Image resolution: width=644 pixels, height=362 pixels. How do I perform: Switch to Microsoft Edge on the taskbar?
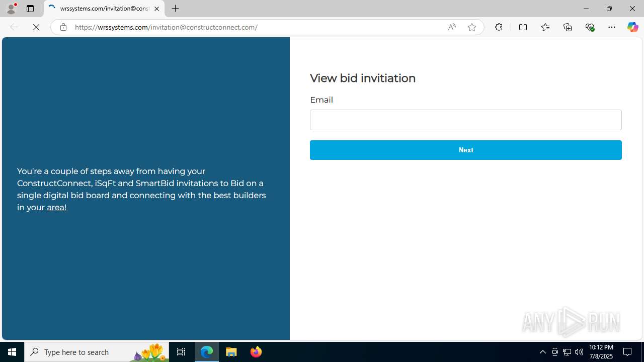pos(207,352)
